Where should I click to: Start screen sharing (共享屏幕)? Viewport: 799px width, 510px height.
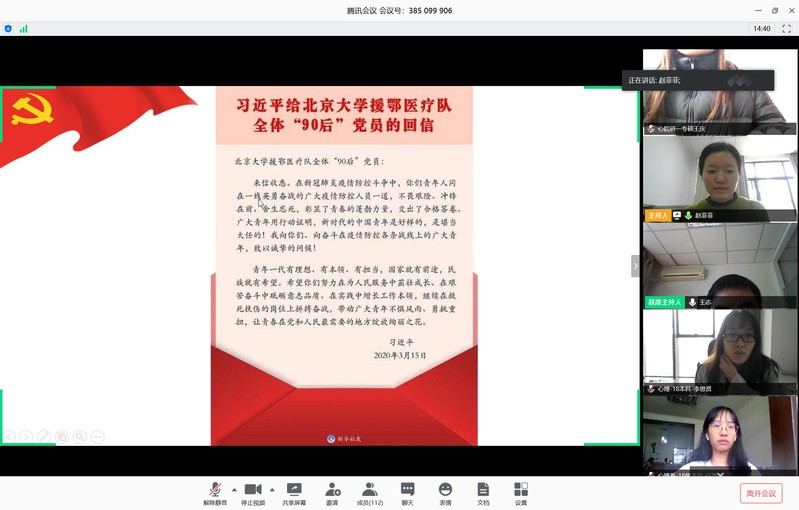coord(294,491)
